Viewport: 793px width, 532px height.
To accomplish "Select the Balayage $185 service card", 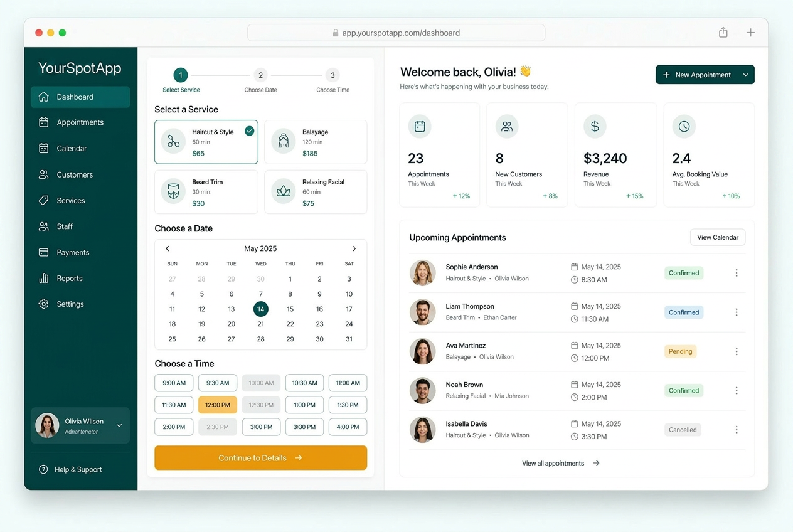I will (316, 142).
